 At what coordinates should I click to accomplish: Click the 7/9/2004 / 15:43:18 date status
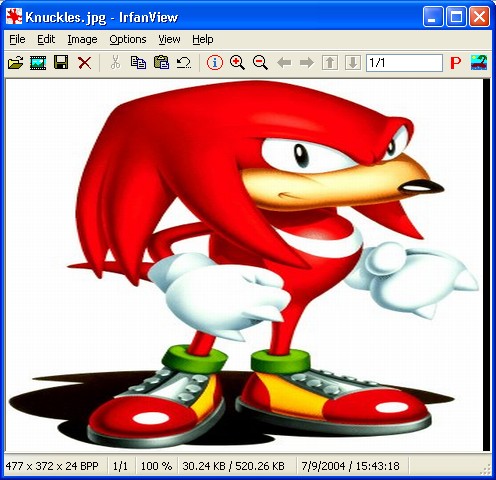click(350, 466)
